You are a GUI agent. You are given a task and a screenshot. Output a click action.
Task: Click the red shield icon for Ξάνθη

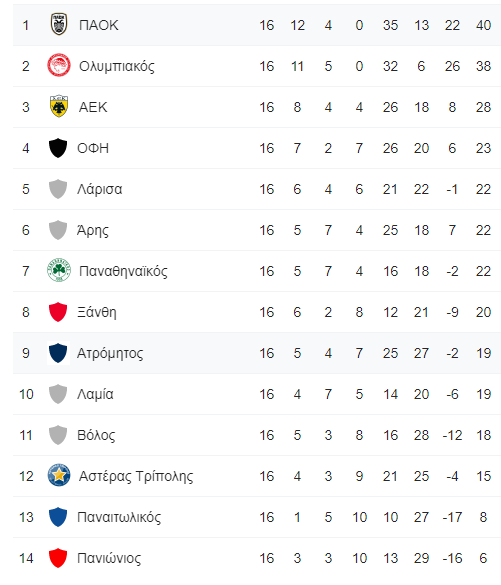(58, 312)
